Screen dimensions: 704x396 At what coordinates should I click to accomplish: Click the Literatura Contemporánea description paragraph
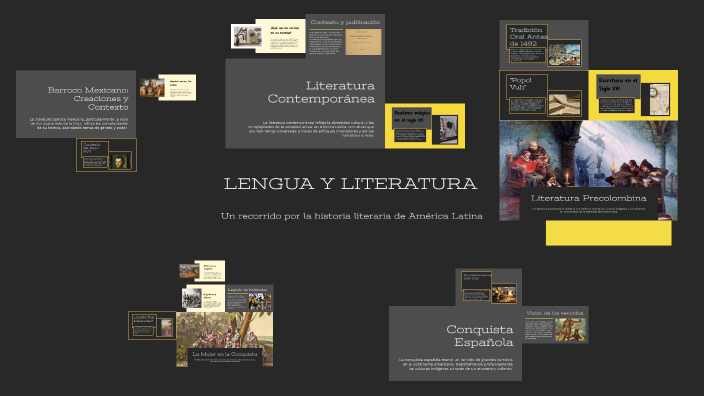(x=311, y=129)
